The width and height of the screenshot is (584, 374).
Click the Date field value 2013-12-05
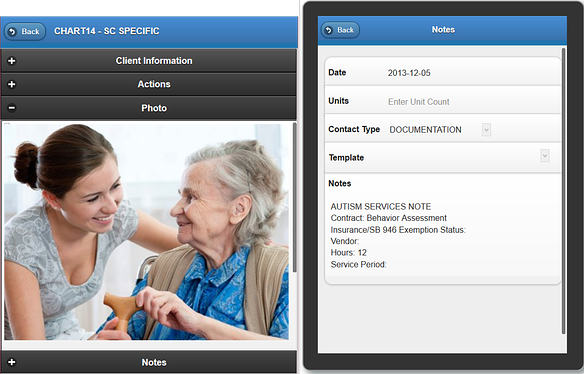pos(409,73)
